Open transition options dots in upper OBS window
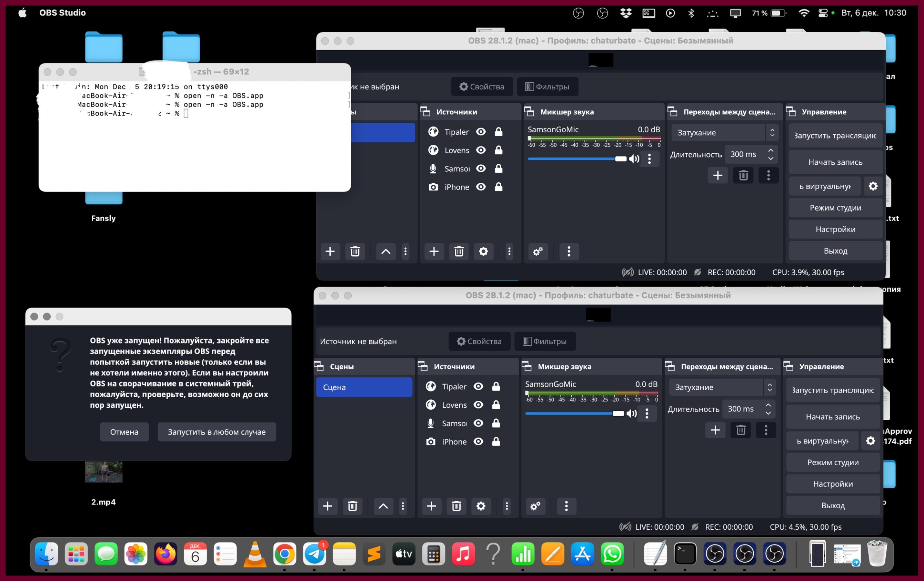The image size is (924, 581). [768, 175]
